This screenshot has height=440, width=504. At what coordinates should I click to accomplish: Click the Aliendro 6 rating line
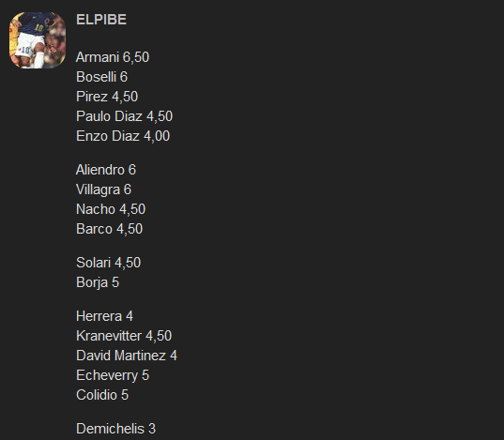(x=106, y=170)
